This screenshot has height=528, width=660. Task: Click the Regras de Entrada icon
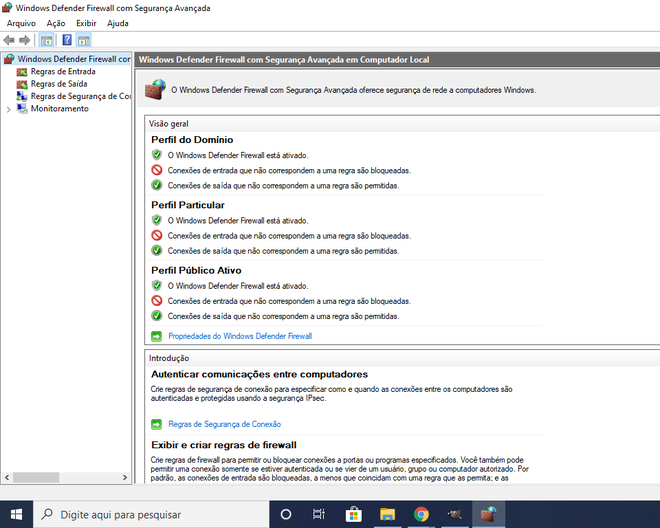point(22,72)
